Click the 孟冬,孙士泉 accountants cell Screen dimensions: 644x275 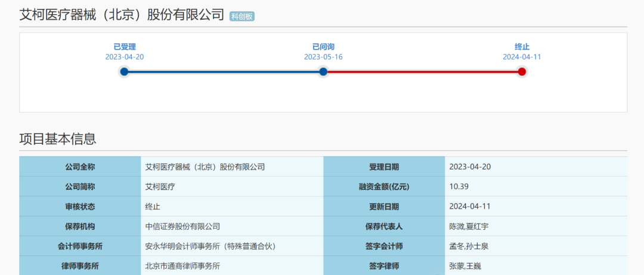tap(536, 246)
